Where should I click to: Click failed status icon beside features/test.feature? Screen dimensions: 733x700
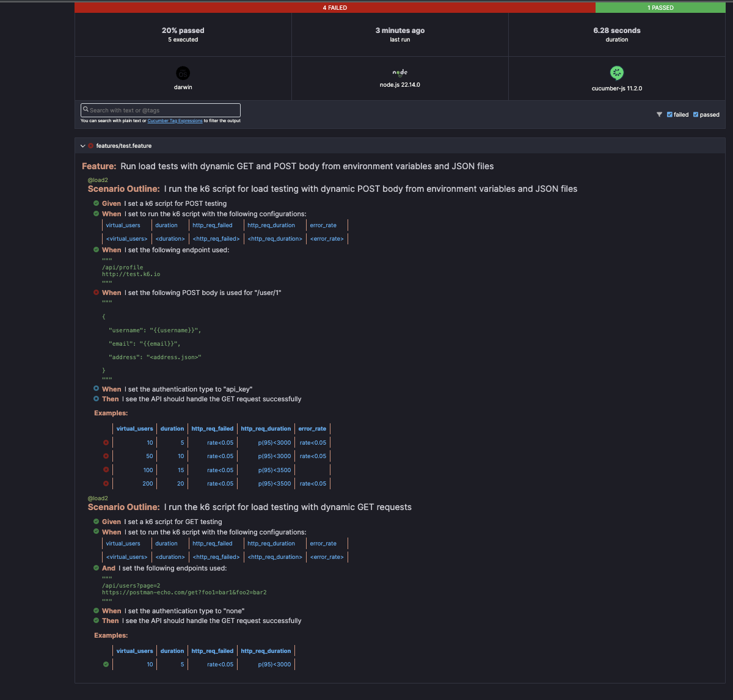click(90, 146)
